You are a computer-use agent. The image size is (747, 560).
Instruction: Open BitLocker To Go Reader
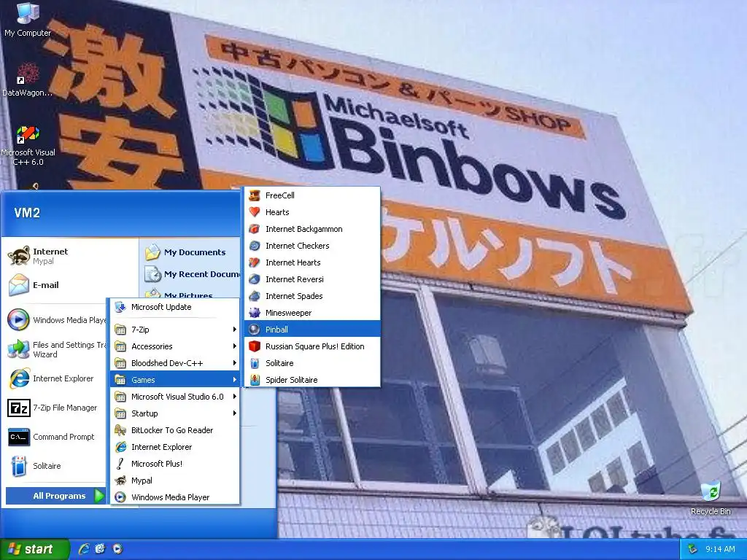(x=175, y=430)
